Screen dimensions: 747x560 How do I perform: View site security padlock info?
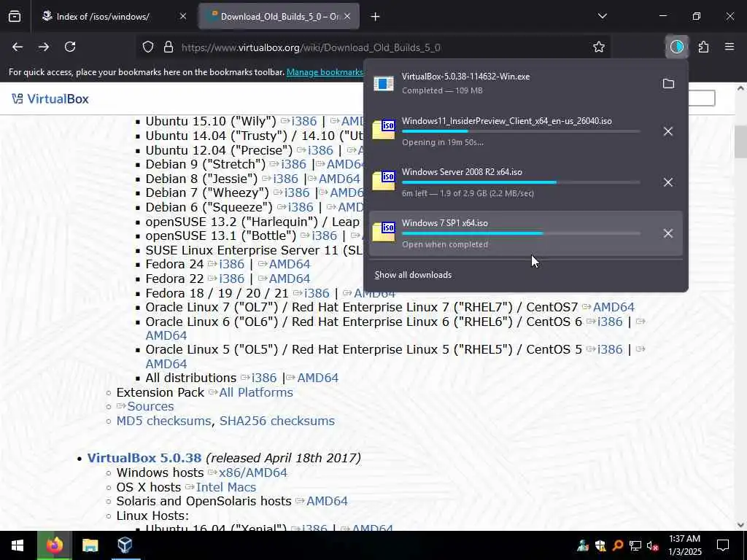[x=169, y=47]
